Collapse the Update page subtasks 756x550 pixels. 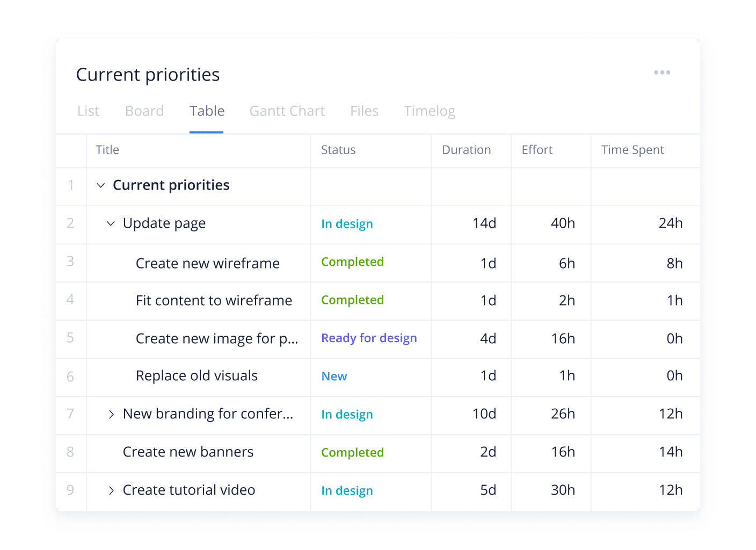pos(111,223)
